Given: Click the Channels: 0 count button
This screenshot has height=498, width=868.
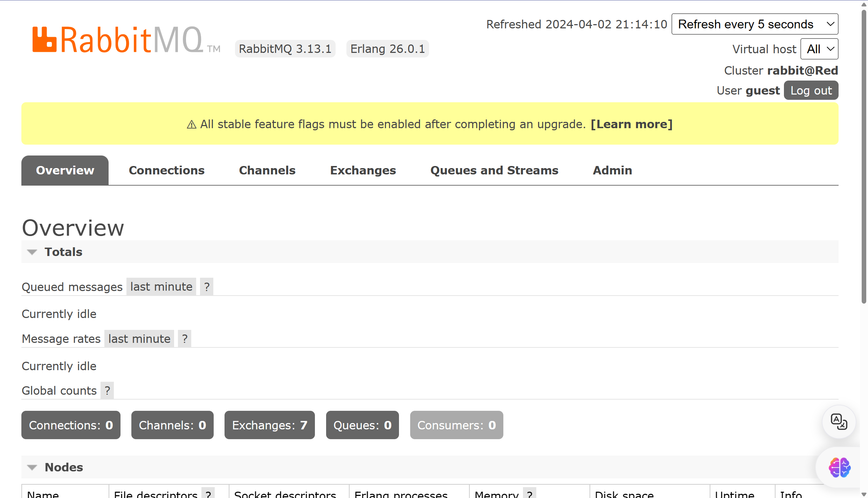Looking at the screenshot, I should point(172,425).
